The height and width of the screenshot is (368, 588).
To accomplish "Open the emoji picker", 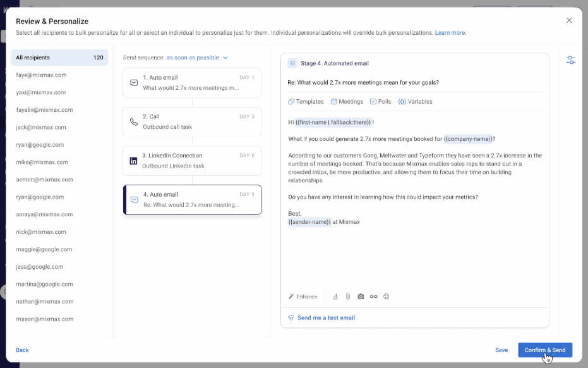I will click(386, 297).
